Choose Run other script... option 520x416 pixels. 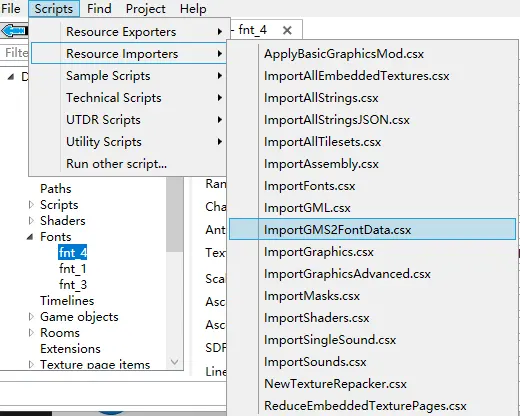click(x=128, y=164)
